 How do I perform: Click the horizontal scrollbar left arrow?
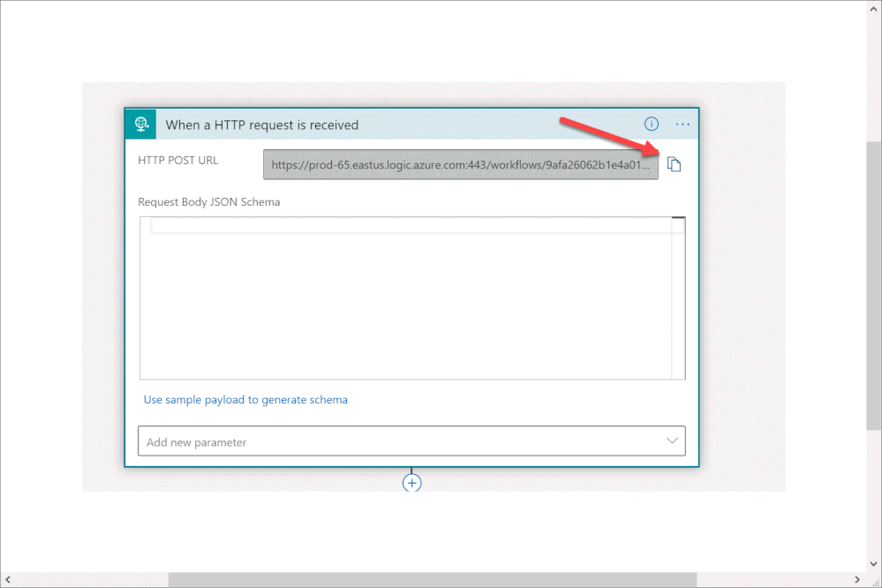coord(8,579)
